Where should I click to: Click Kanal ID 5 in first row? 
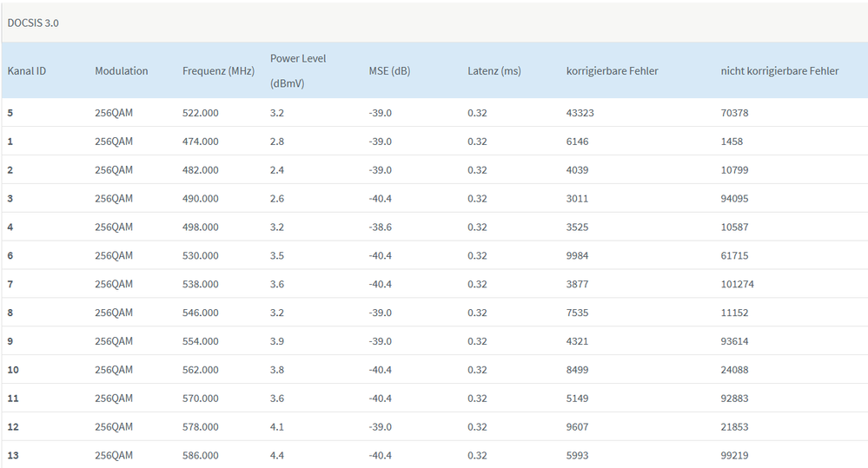point(10,113)
